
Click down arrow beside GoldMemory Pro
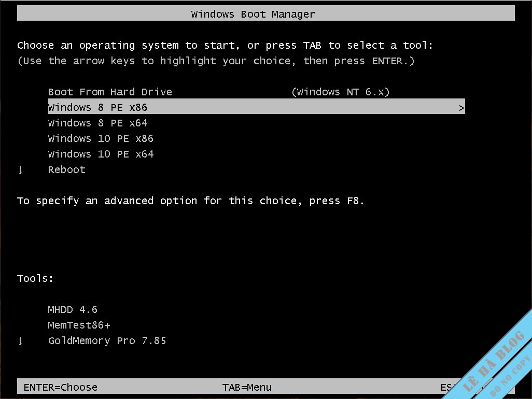pos(20,340)
